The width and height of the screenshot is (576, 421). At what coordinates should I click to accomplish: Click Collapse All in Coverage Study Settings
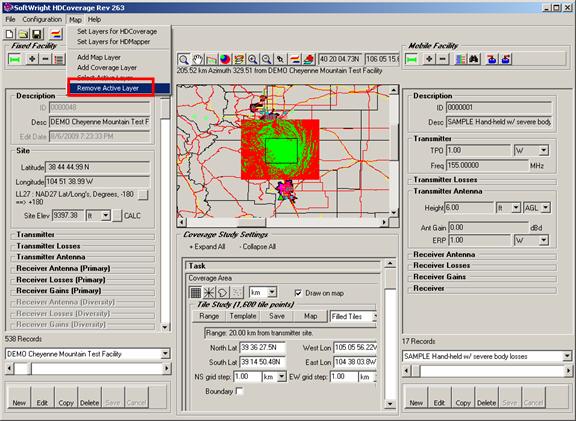click(x=258, y=247)
